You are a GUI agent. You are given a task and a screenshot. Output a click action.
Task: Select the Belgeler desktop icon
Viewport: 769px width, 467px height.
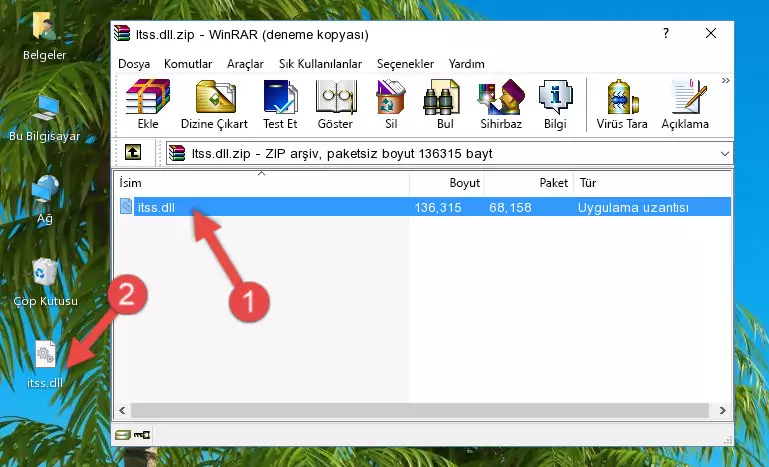click(44, 35)
